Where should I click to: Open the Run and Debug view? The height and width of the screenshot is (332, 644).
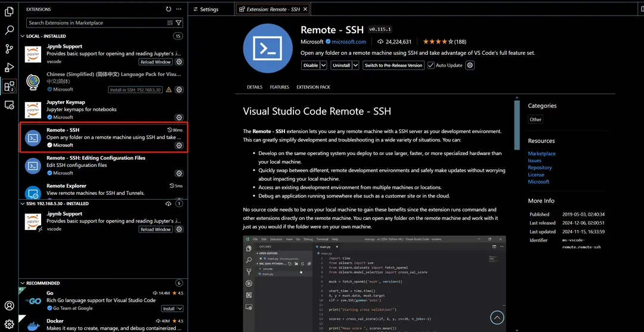[x=9, y=68]
